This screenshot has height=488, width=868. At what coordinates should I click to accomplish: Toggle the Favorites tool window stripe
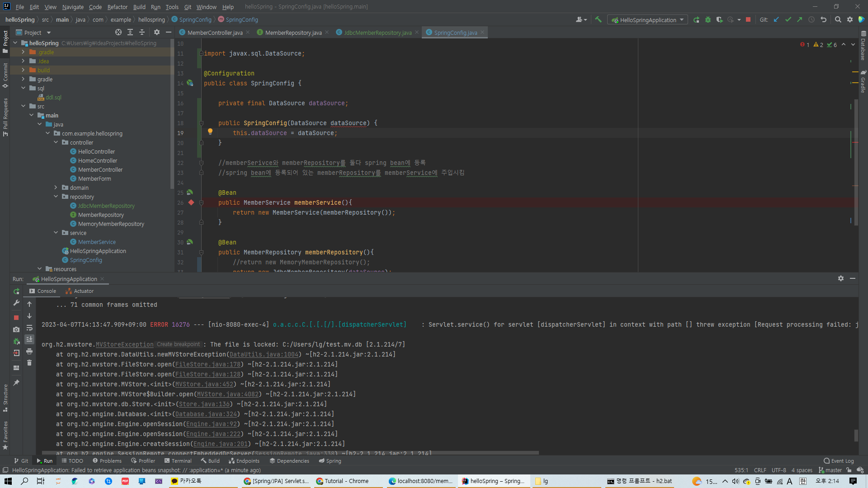(x=5, y=435)
